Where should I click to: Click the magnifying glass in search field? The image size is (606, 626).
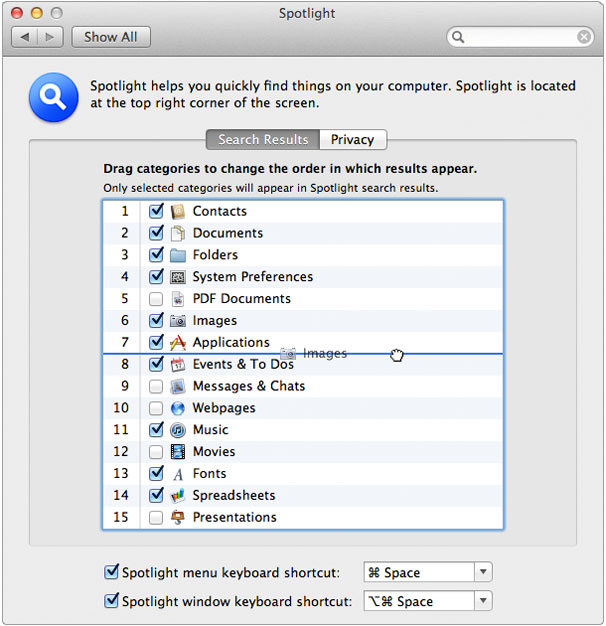click(457, 37)
